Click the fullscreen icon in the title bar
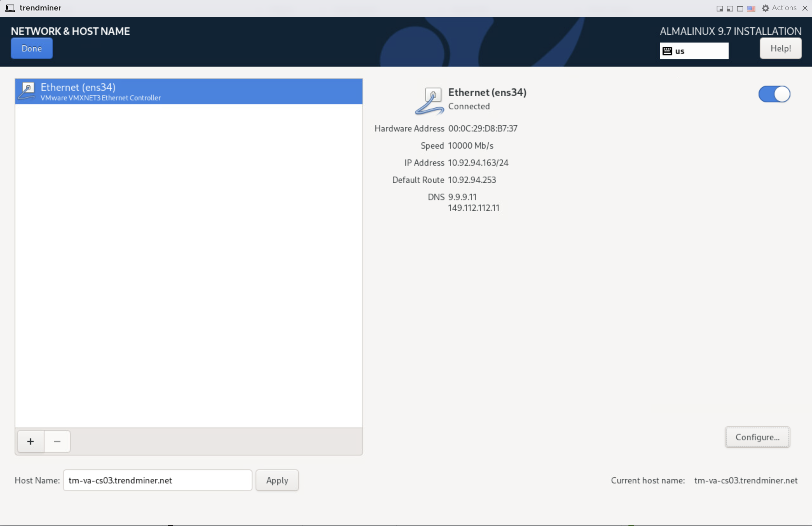Image resolution: width=812 pixels, height=526 pixels. tap(740, 9)
